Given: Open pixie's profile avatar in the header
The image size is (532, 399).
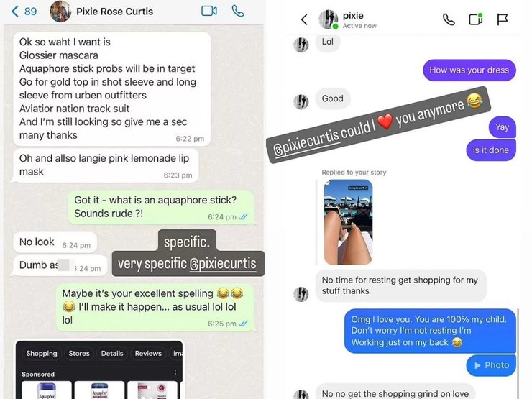Looking at the screenshot, I should click(x=328, y=19).
